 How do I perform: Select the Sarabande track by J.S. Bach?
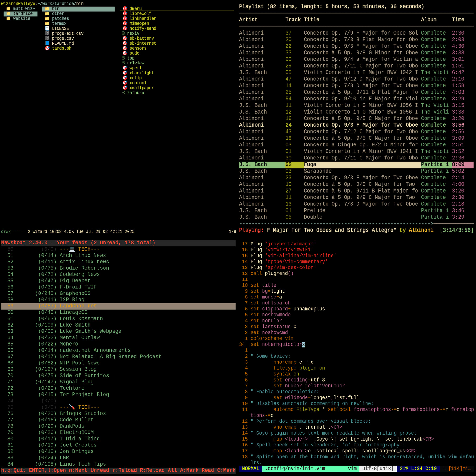(x=317, y=171)
